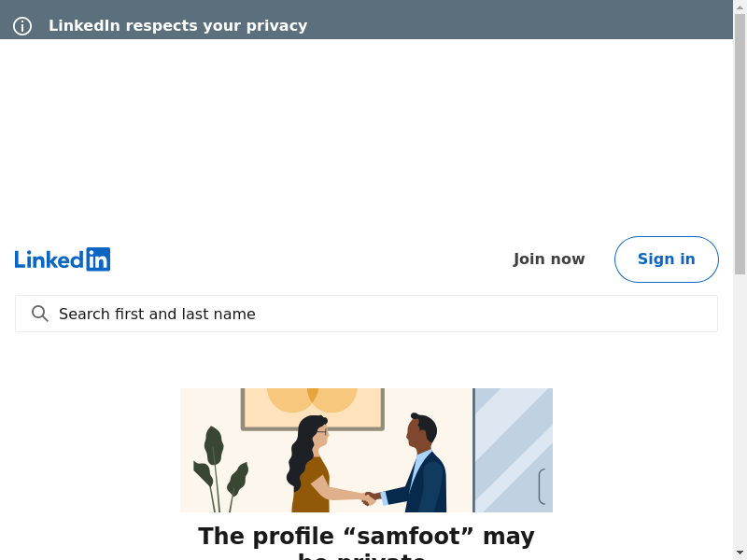Screen dimensions: 747x560
Task: Click the blue "in" square of the logo
Action: pyautogui.click(x=98, y=259)
